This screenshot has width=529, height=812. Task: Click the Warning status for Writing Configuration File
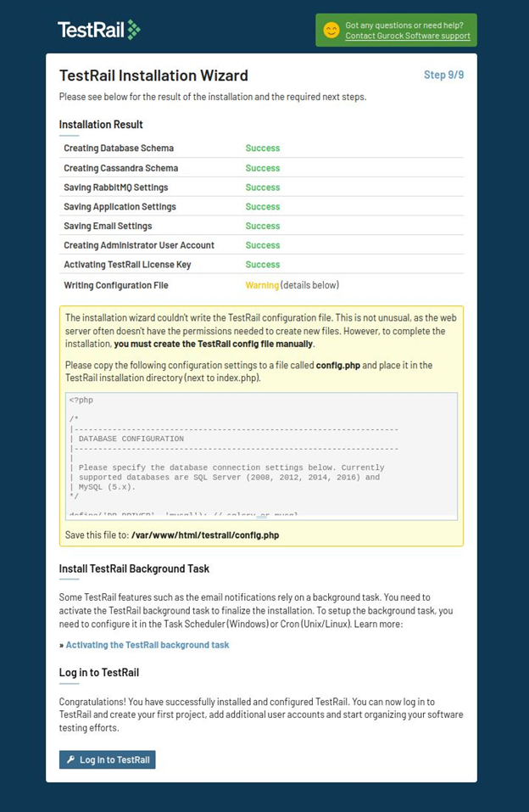(262, 286)
